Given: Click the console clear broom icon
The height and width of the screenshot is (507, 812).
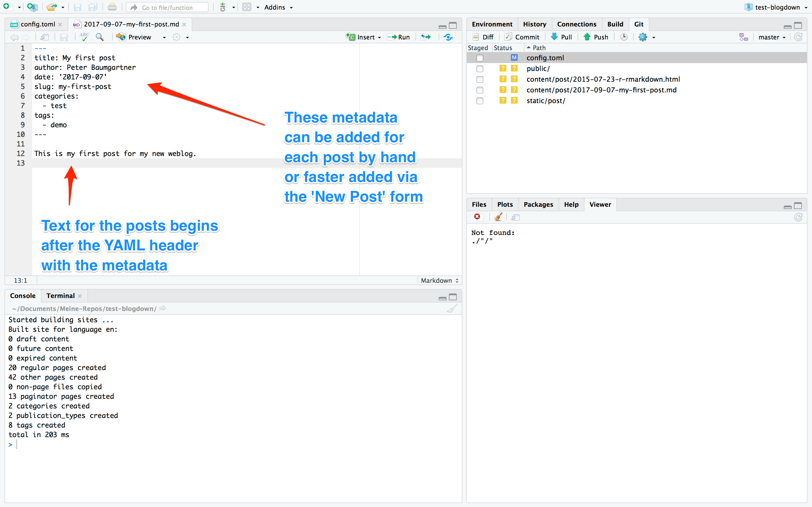Looking at the screenshot, I should [452, 308].
